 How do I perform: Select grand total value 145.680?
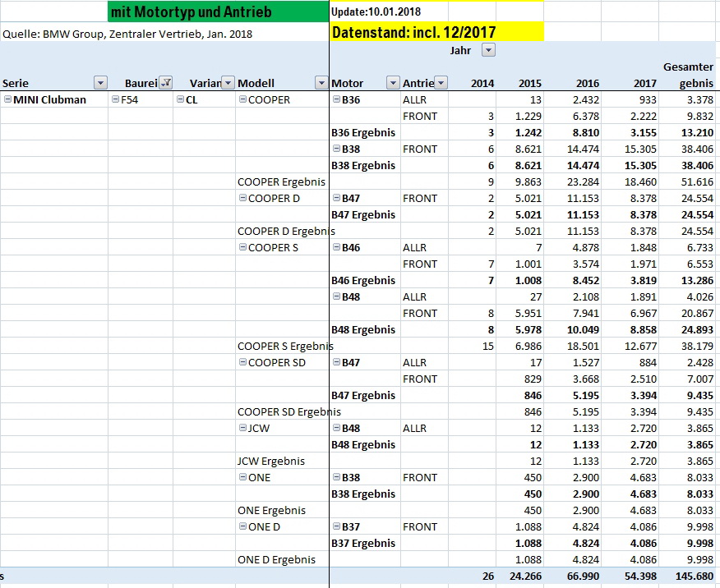[x=695, y=576]
